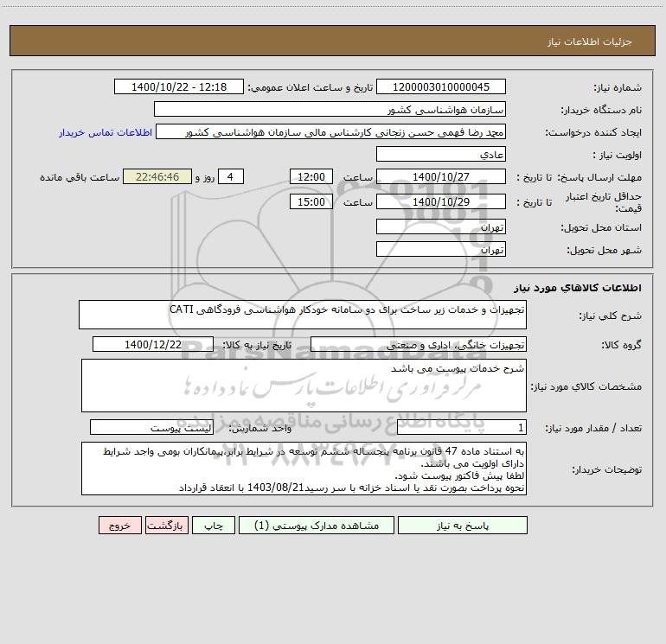666x644 pixels.
Task: Click the goods group field تجهیزات خانگی، اداری و صنعتی
Action: [x=419, y=344]
